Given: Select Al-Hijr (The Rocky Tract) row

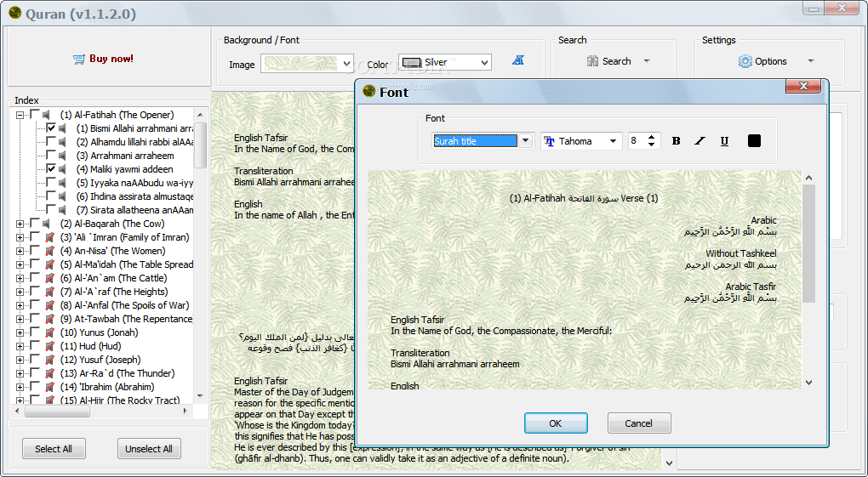Looking at the screenshot, I should point(120,400).
